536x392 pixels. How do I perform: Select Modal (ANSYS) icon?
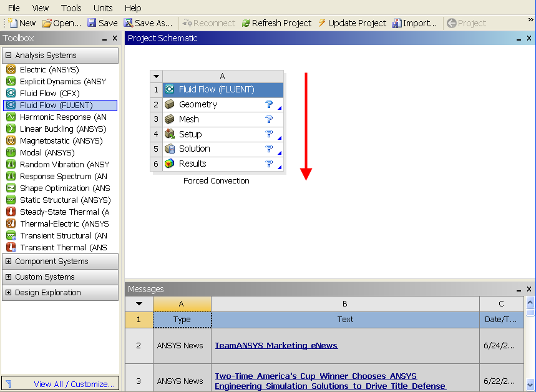tap(11, 152)
